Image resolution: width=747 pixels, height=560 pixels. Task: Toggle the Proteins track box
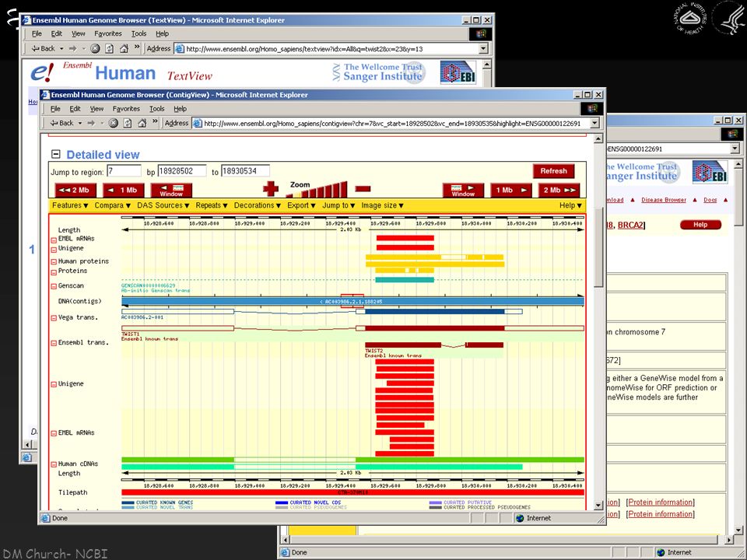click(54, 272)
